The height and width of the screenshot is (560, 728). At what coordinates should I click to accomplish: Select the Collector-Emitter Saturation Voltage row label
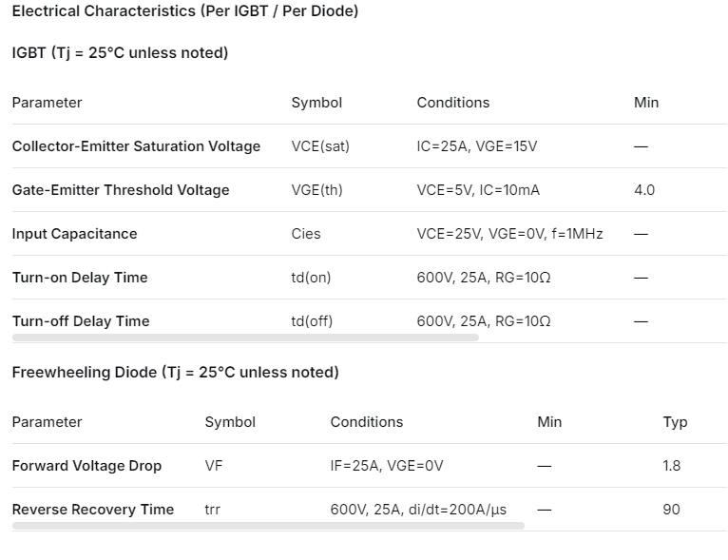pos(136,146)
